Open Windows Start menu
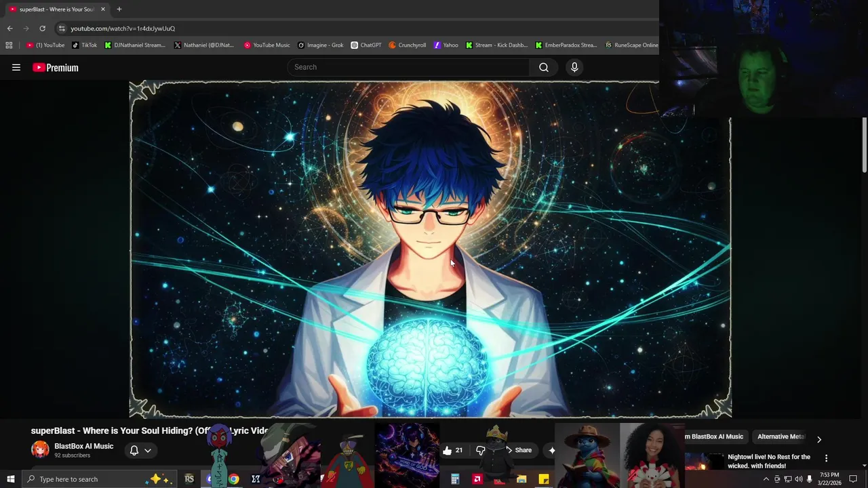Image resolution: width=868 pixels, height=488 pixels. [10, 479]
